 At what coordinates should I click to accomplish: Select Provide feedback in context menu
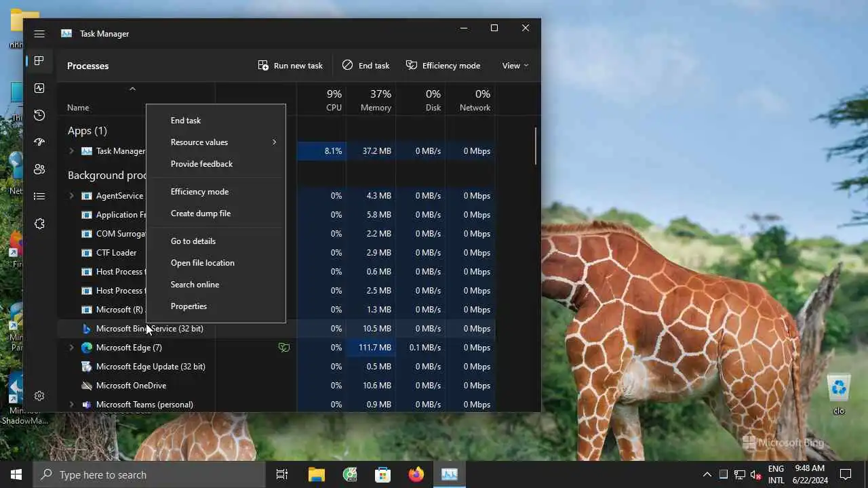[216, 164]
